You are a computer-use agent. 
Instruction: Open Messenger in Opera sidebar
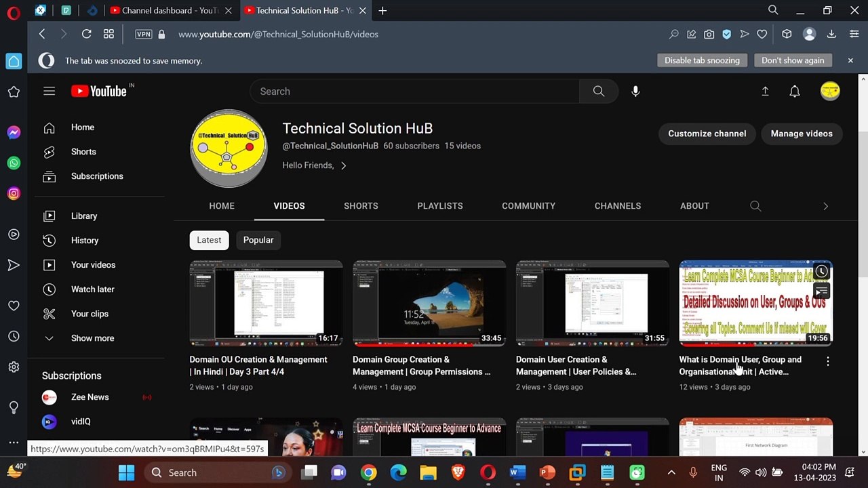coord(14,133)
